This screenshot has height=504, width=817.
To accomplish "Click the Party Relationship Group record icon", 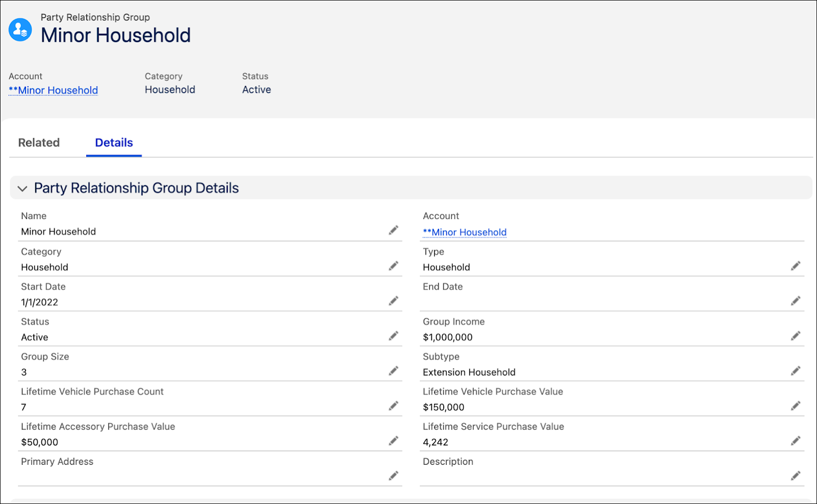I will (20, 29).
